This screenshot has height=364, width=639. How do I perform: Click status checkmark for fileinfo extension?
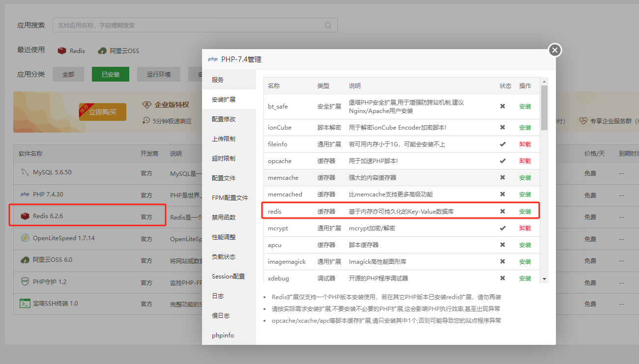coord(502,144)
